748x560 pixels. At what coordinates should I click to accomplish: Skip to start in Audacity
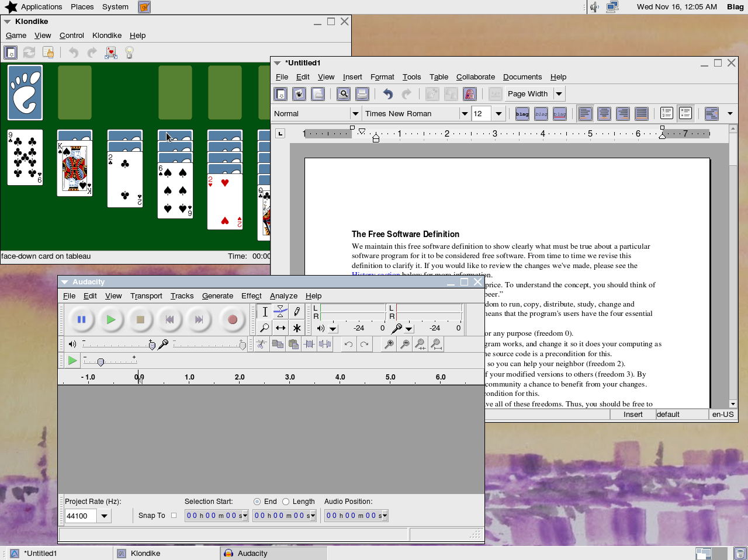click(x=169, y=319)
